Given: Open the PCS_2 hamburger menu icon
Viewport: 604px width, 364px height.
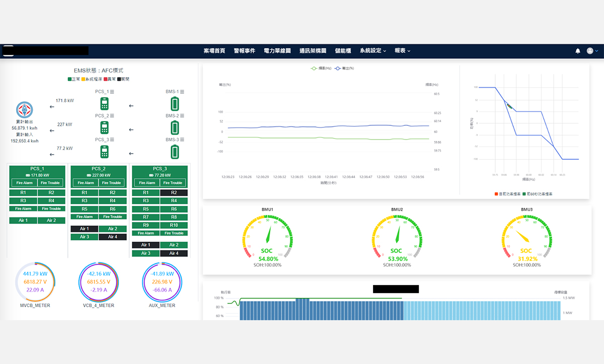Looking at the screenshot, I should point(112,116).
